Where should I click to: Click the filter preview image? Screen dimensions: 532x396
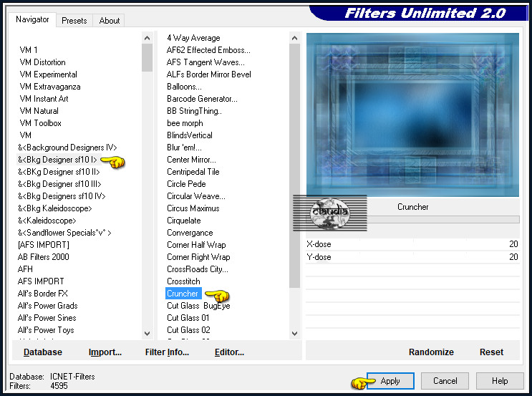(412, 115)
